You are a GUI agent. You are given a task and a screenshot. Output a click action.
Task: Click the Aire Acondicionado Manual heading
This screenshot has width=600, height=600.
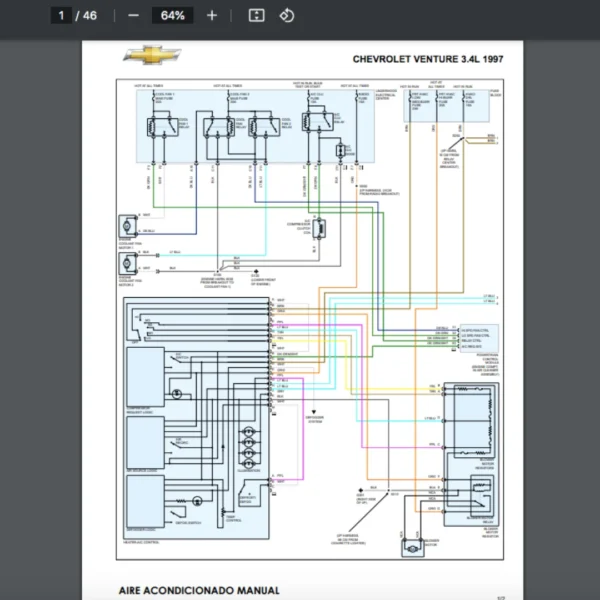click(199, 590)
